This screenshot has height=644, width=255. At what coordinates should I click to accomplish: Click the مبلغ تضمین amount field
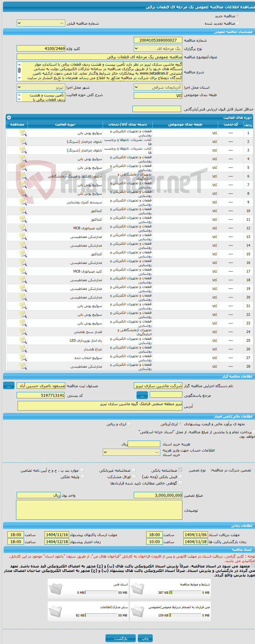click(x=158, y=495)
